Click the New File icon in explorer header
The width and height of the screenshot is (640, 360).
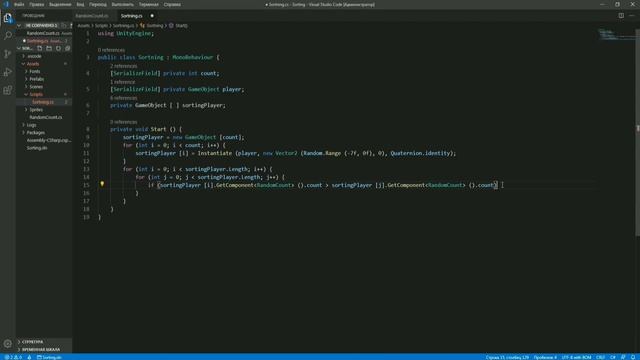point(40,48)
